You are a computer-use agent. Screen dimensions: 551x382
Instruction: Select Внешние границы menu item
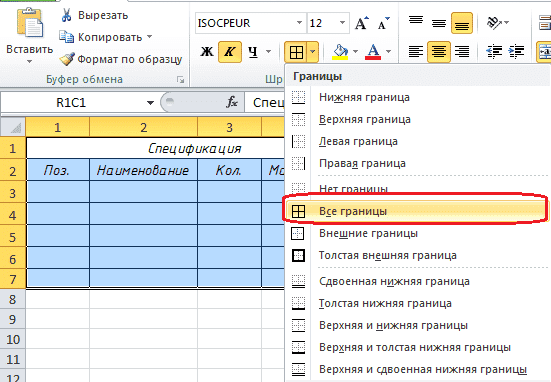417,233
